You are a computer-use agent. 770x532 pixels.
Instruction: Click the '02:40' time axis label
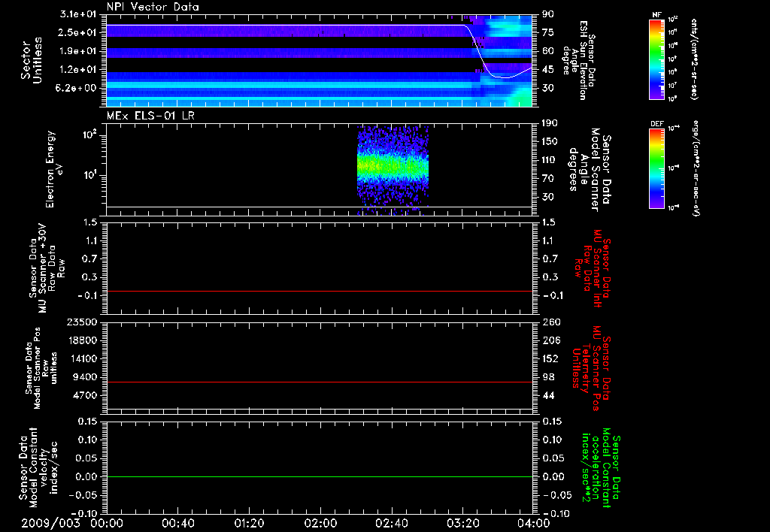coord(391,524)
